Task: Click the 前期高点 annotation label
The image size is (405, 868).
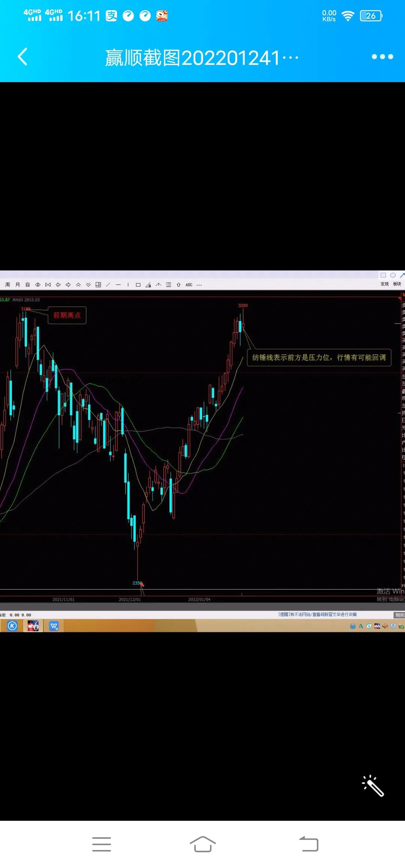Action: pos(67,315)
